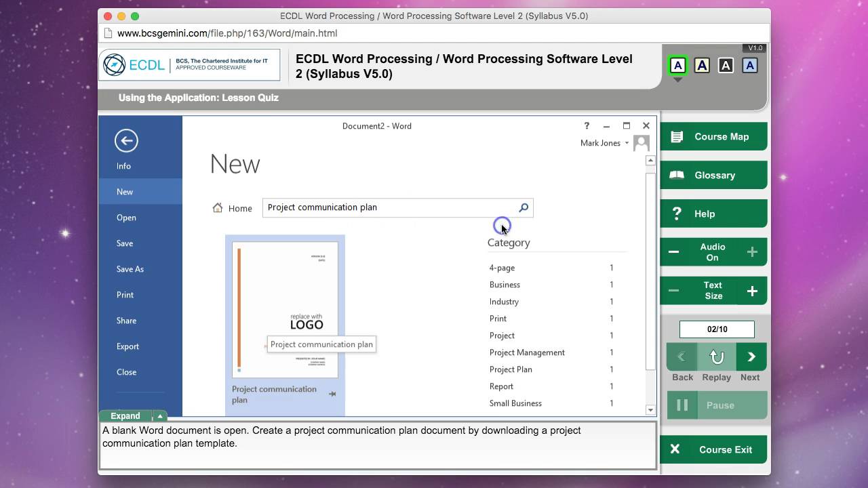Pause the lesson playback
The width and height of the screenshot is (868, 488).
717,405
